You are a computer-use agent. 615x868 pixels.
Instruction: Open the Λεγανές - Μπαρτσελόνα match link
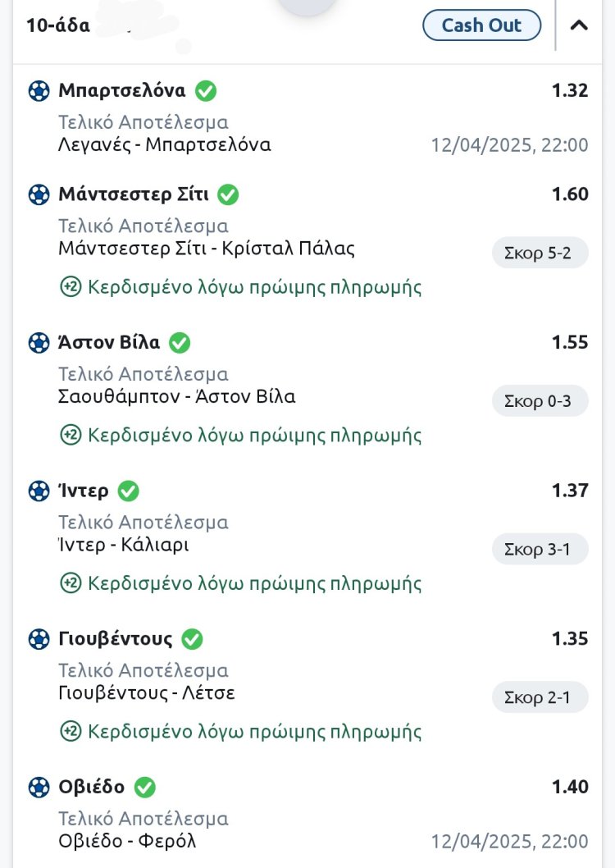(x=165, y=145)
